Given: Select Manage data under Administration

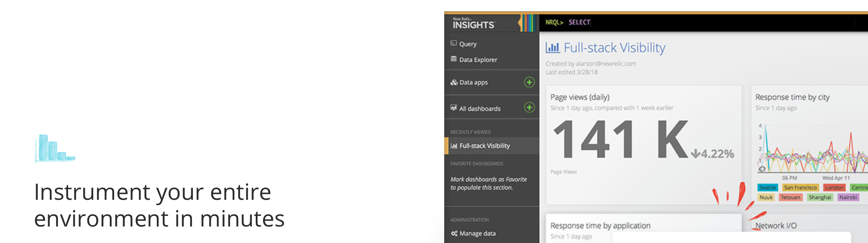Looking at the screenshot, I should tap(477, 233).
